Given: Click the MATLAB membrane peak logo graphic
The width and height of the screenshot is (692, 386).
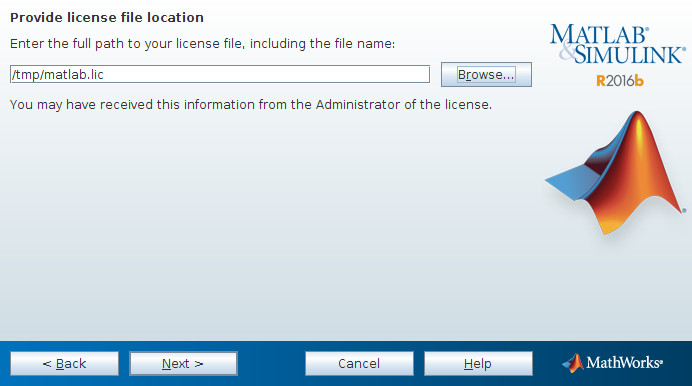Looking at the screenshot, I should point(616,173).
